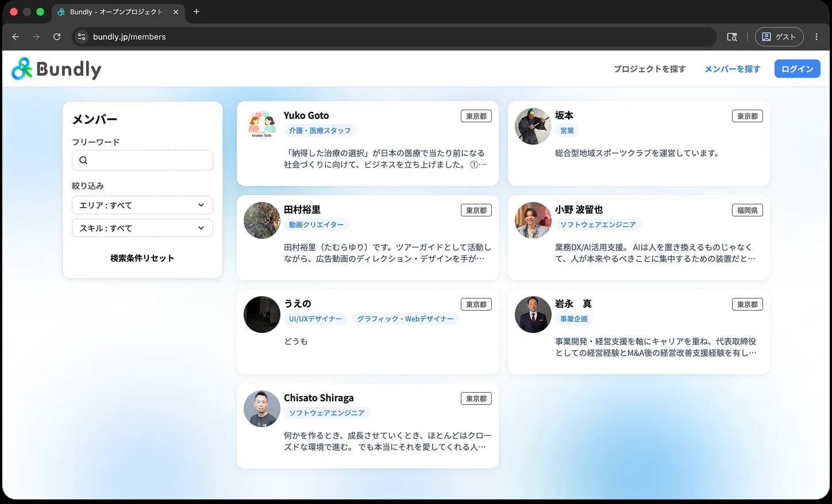832x504 pixels.
Task: Expand the スキル：すべて dropdown
Action: tap(142, 228)
